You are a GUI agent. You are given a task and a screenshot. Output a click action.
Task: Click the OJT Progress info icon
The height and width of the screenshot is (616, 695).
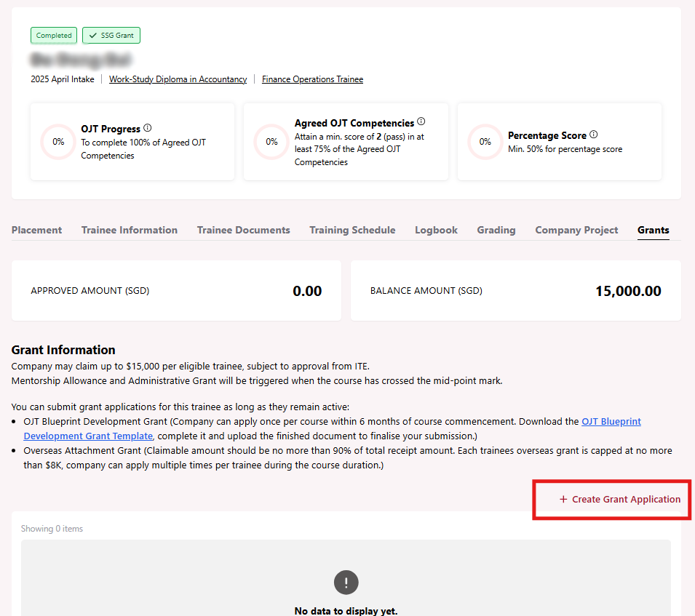pyautogui.click(x=148, y=128)
